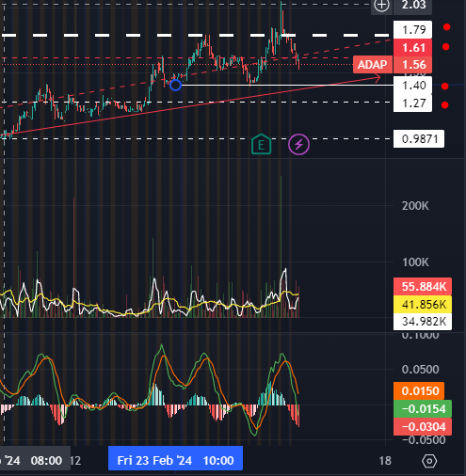466x476 pixels.
Task: Click the white 34.982K volume label
Action: [423, 322]
